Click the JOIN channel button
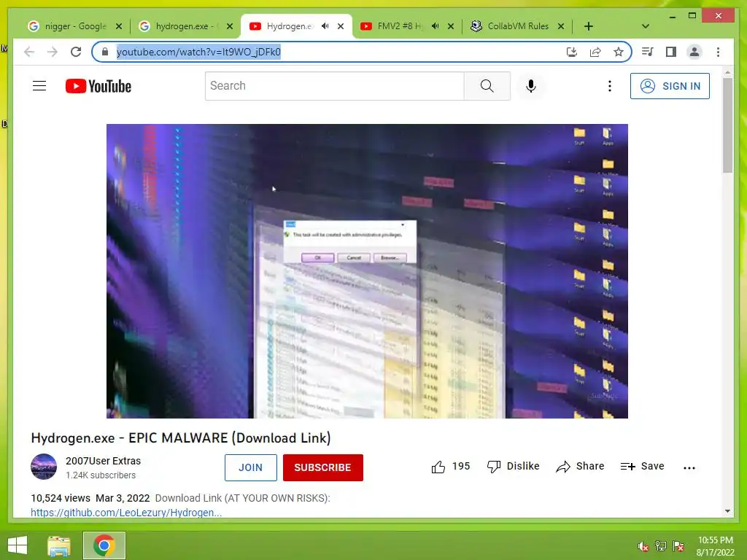The width and height of the screenshot is (747, 560). 251,467
